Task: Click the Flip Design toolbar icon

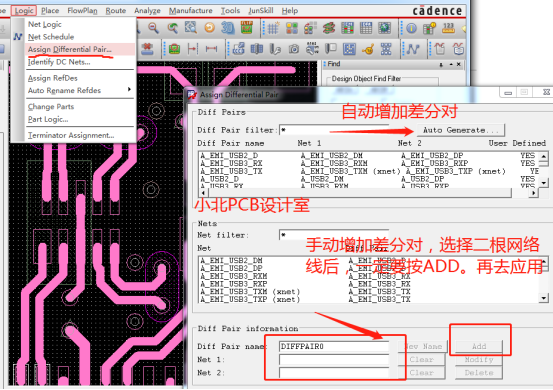Action: pyautogui.click(x=247, y=28)
